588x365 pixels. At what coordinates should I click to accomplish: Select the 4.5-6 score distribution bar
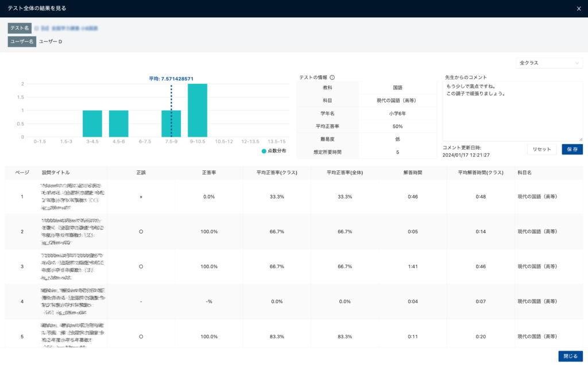pos(118,123)
